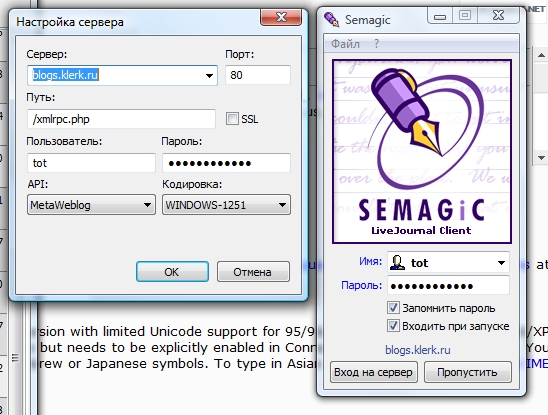The width and height of the screenshot is (548, 415).
Task: Click the Пароль field in Semagic login
Action: (x=448, y=286)
